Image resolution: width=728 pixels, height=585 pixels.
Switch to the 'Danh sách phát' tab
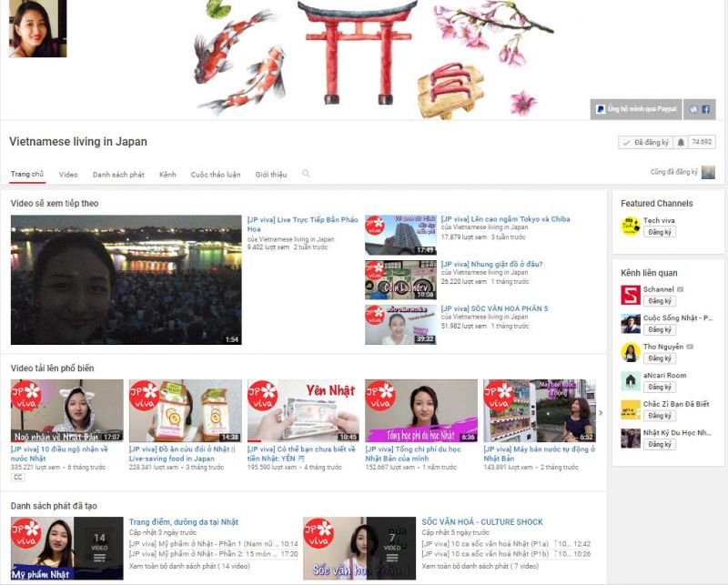[118, 174]
